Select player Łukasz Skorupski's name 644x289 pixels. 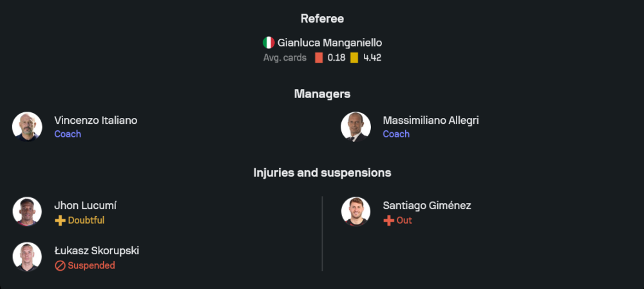pyautogui.click(x=97, y=250)
